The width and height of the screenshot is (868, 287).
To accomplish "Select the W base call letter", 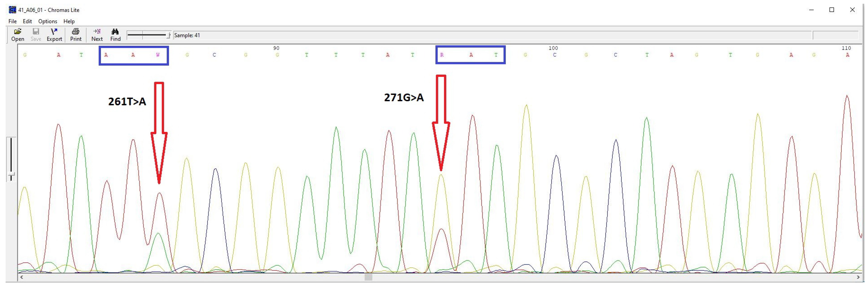I will (158, 55).
